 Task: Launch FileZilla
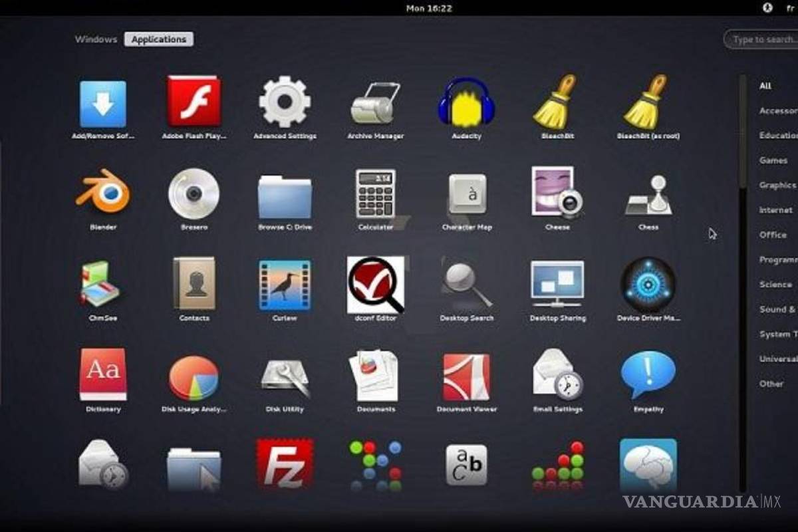(285, 464)
